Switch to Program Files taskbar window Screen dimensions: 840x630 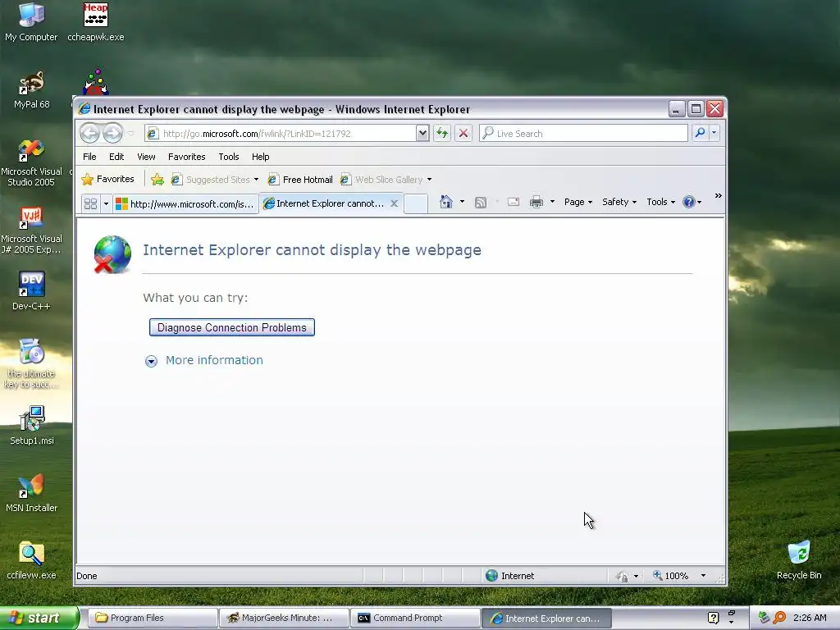click(152, 618)
